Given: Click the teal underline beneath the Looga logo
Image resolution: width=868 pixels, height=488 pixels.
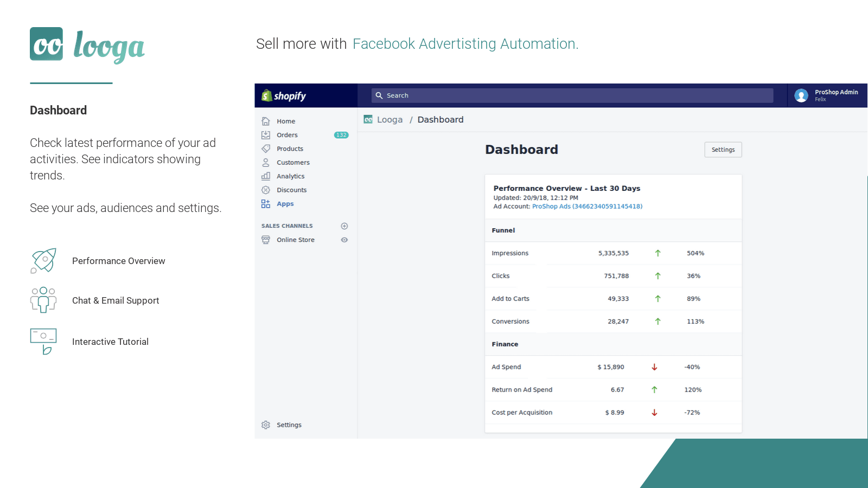Looking at the screenshot, I should [71, 83].
